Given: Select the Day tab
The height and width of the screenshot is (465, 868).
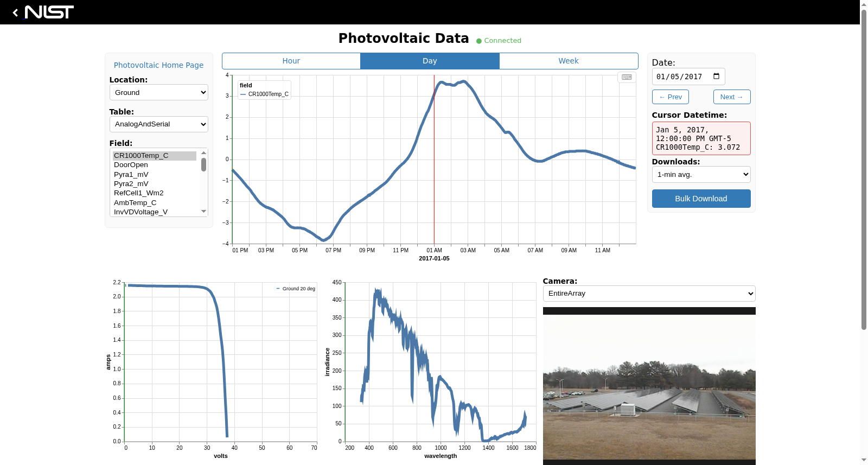Looking at the screenshot, I should pos(430,61).
